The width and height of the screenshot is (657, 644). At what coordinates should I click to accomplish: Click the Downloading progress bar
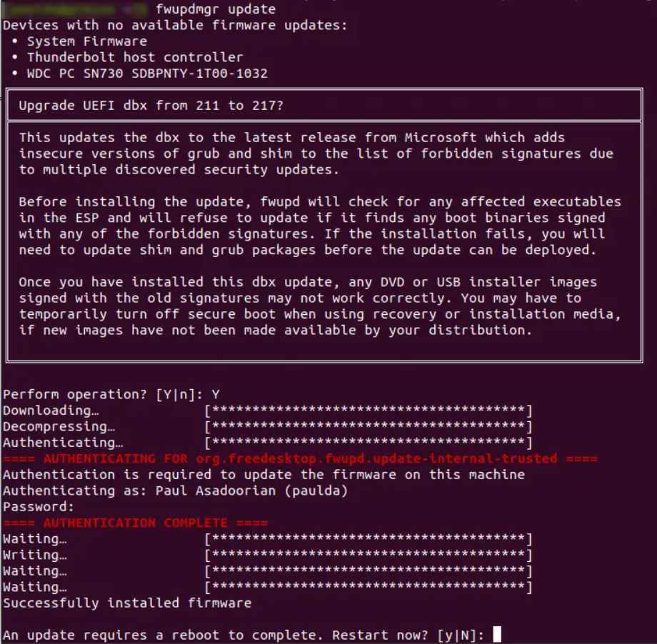(368, 410)
